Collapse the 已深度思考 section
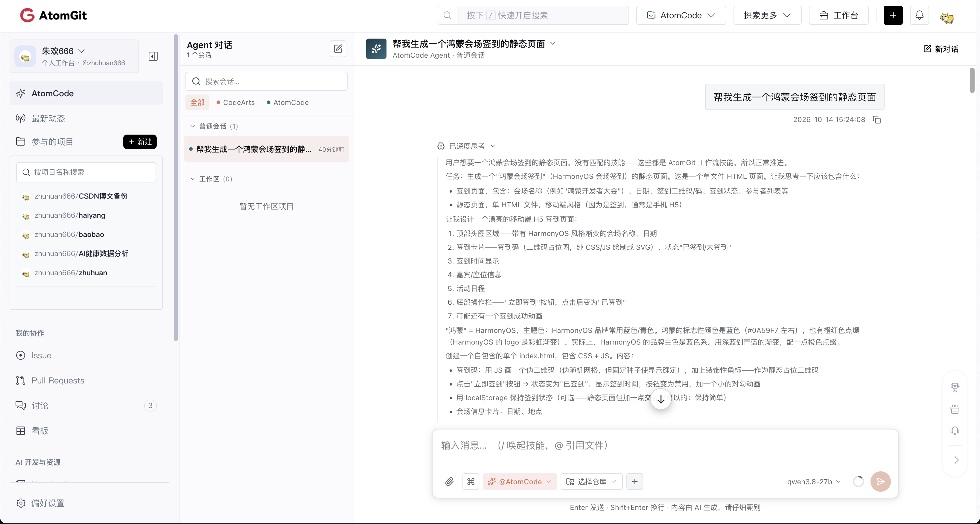The width and height of the screenshot is (980, 524). [466, 146]
